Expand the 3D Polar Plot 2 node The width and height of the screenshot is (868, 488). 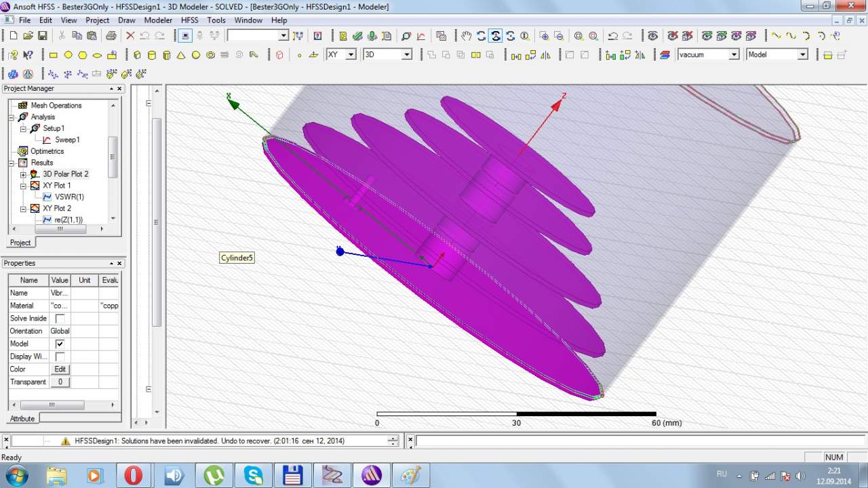(x=23, y=174)
